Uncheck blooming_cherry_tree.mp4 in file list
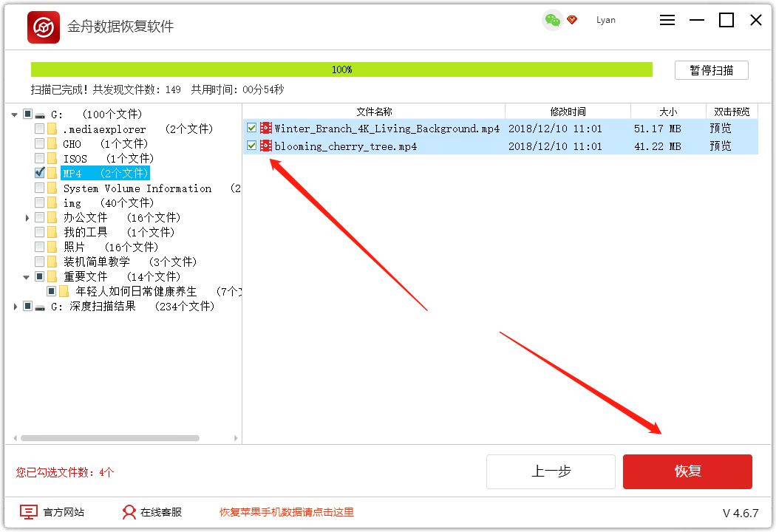Image resolution: width=776 pixels, height=532 pixels. coord(251,146)
